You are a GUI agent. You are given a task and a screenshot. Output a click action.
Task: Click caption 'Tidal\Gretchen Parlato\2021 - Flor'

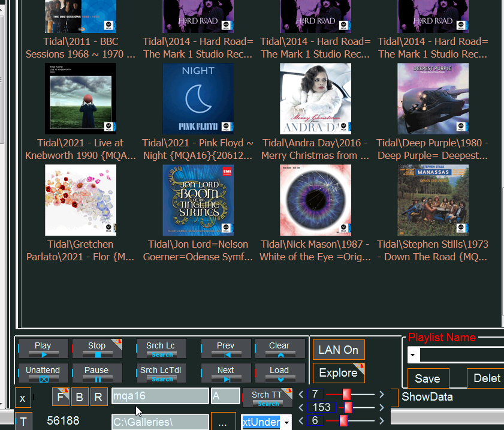pyautogui.click(x=81, y=250)
